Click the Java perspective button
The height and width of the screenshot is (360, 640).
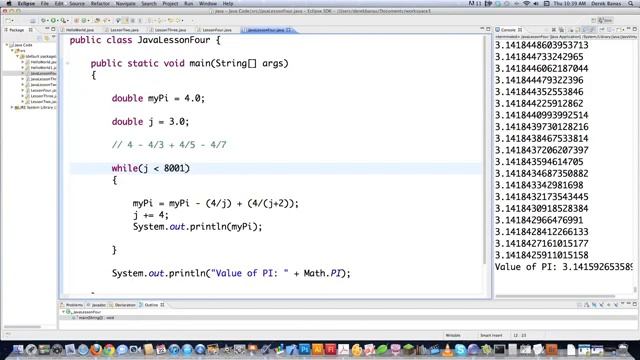pyautogui.click(x=605, y=20)
